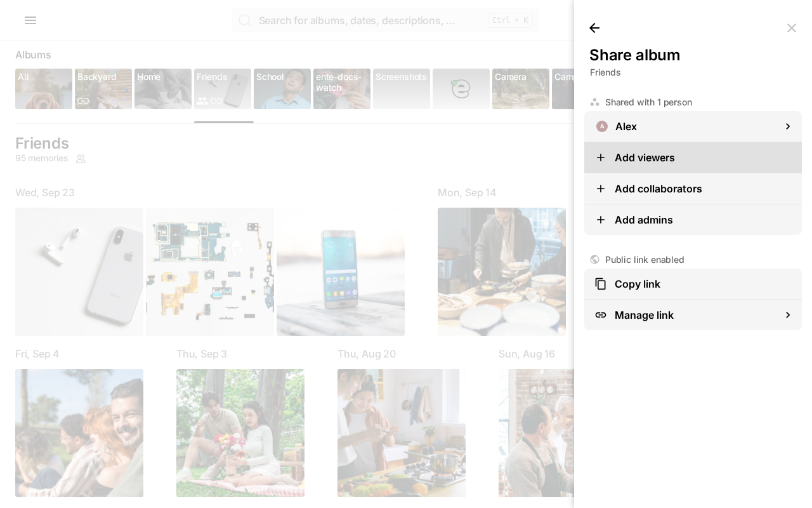Click Add admins in the share panel

(693, 220)
